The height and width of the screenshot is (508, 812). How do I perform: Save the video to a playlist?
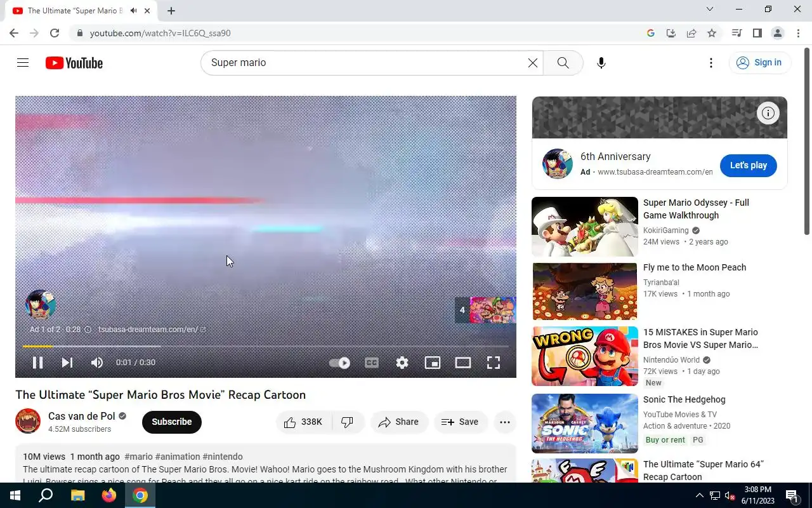(x=461, y=422)
